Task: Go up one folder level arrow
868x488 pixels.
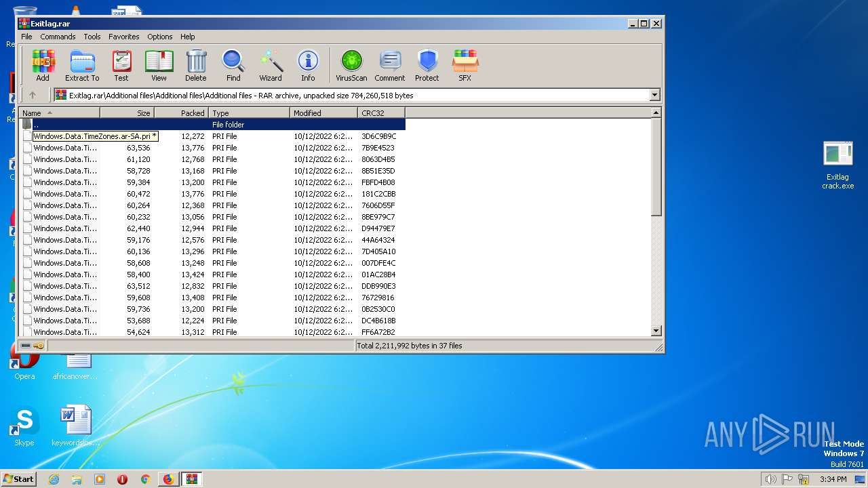Action: tap(32, 96)
